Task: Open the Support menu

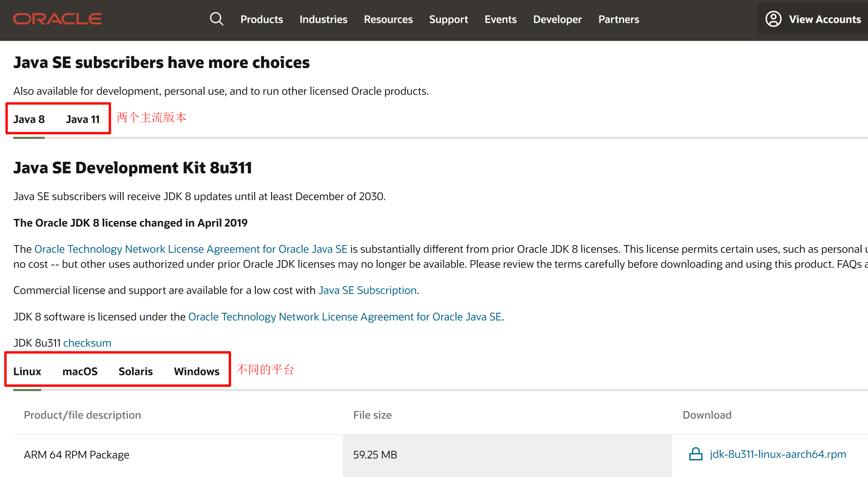Action: pos(449,19)
